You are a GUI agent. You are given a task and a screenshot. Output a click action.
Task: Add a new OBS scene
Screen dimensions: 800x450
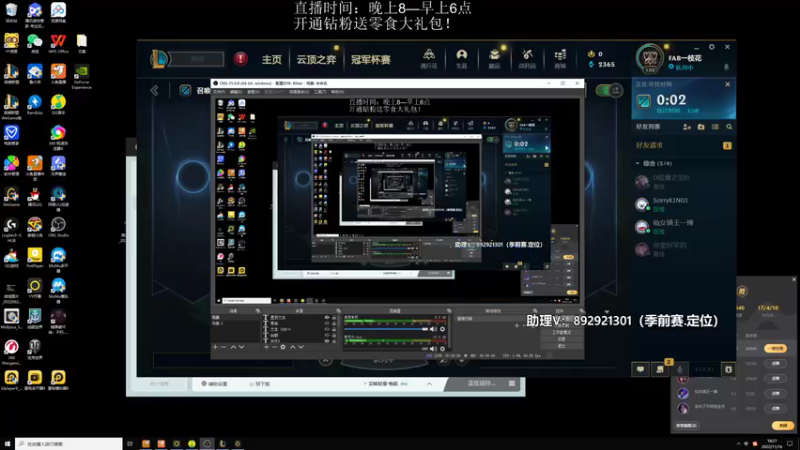coord(215,347)
